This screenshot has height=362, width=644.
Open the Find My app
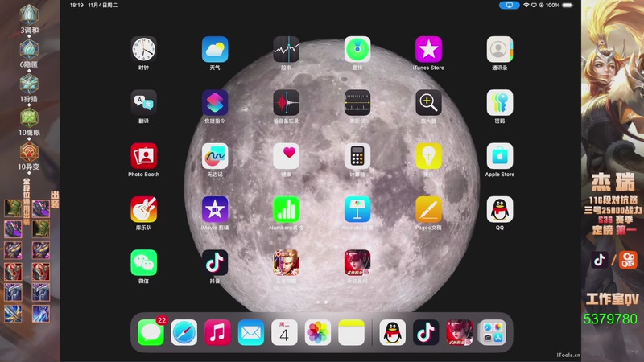(x=357, y=49)
